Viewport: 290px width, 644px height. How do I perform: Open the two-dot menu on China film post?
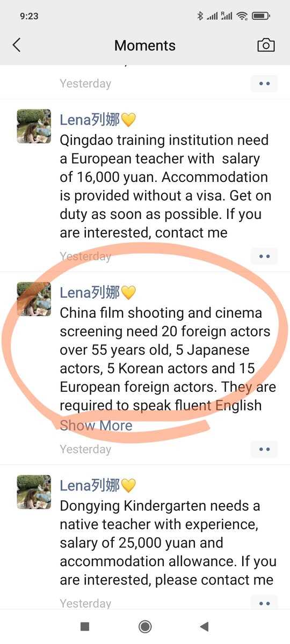pos(264,449)
